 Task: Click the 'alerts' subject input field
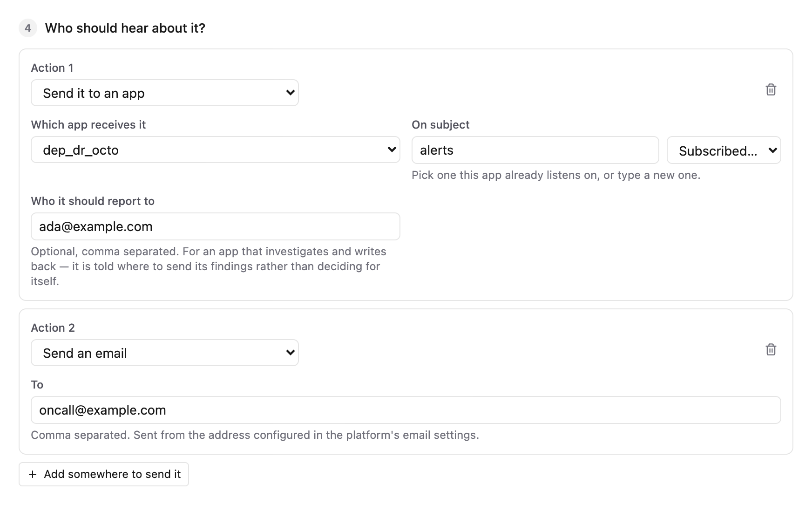(x=535, y=150)
